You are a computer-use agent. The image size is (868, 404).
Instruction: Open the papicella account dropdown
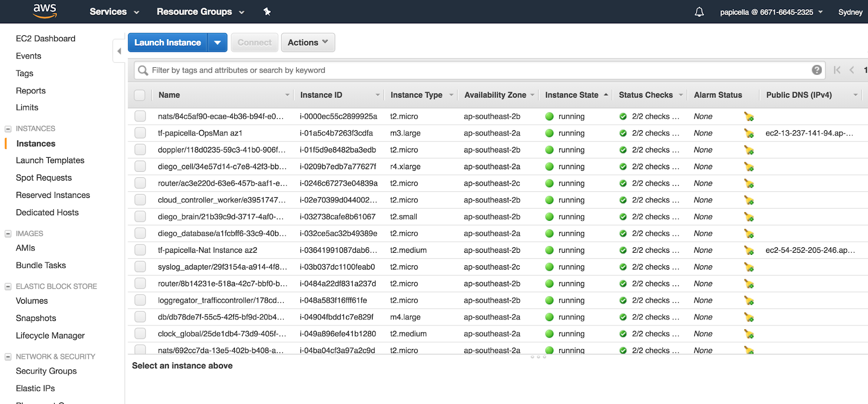coord(771,12)
